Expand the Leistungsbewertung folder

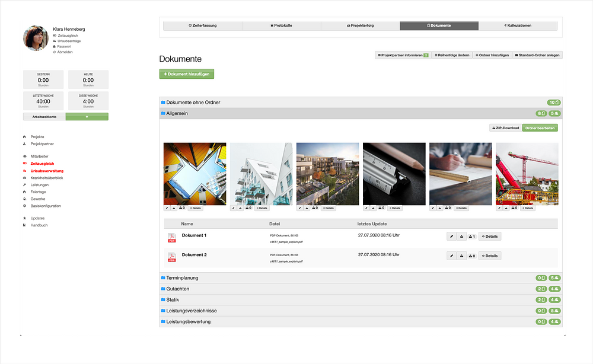pyautogui.click(x=361, y=322)
